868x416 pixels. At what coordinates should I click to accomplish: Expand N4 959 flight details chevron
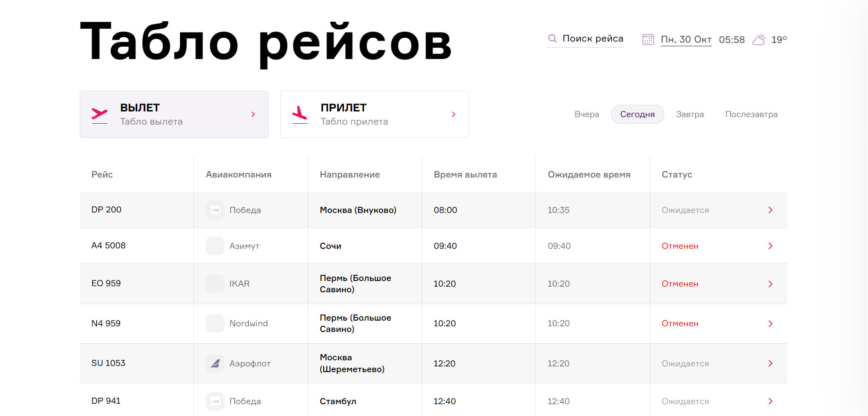(770, 323)
